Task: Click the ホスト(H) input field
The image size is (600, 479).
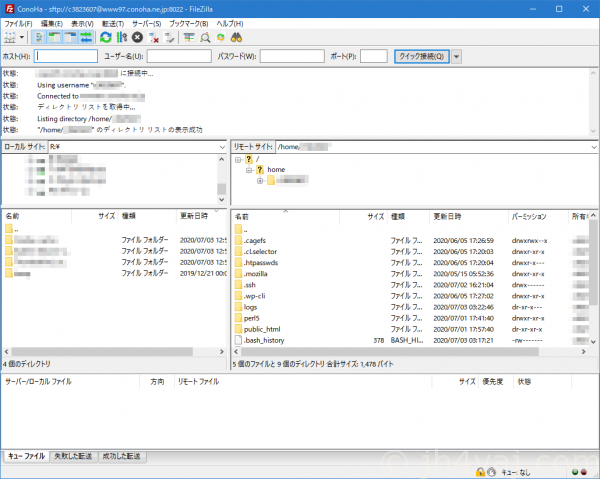Action: (66, 56)
